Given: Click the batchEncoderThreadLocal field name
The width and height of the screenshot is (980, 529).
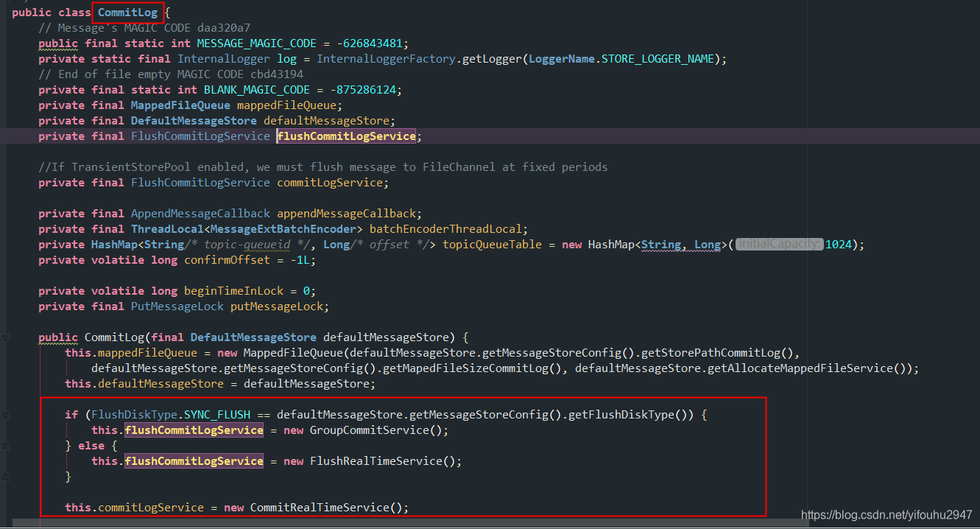Looking at the screenshot, I should [445, 229].
